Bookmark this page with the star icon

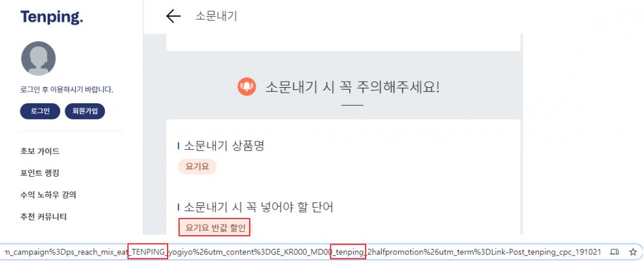click(x=633, y=251)
